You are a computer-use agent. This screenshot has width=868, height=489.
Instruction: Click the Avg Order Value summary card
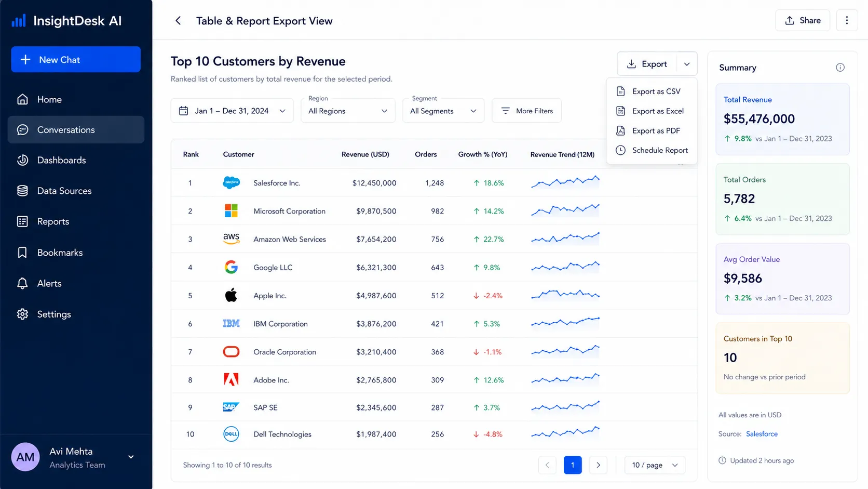(782, 279)
